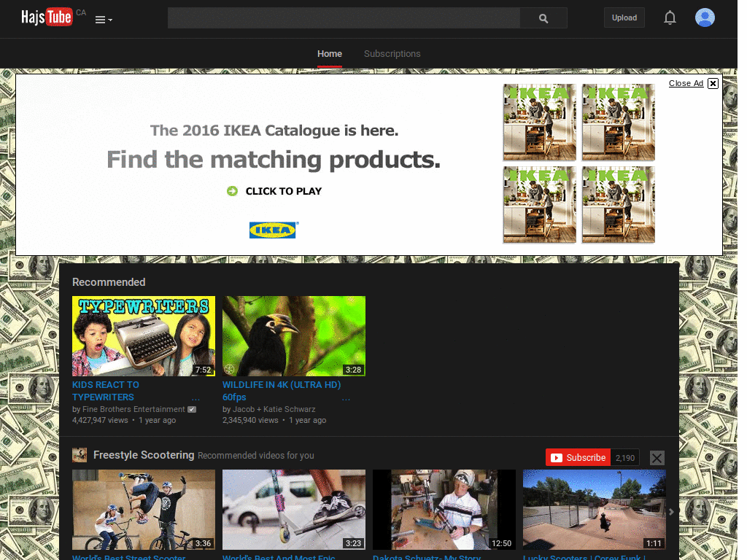747x560 pixels.
Task: Click the WILDLIFE IN 4K (ULTRA HD) title
Action: pyautogui.click(x=282, y=391)
